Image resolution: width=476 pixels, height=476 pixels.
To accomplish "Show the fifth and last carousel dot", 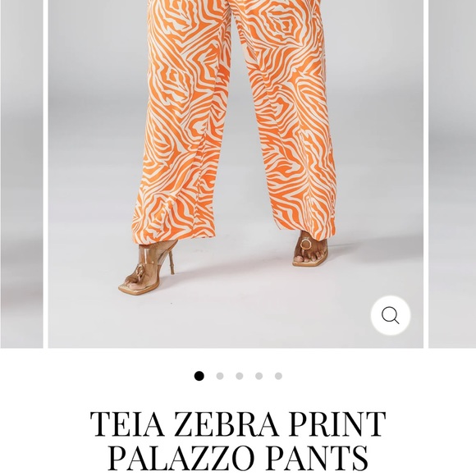I will (278, 376).
